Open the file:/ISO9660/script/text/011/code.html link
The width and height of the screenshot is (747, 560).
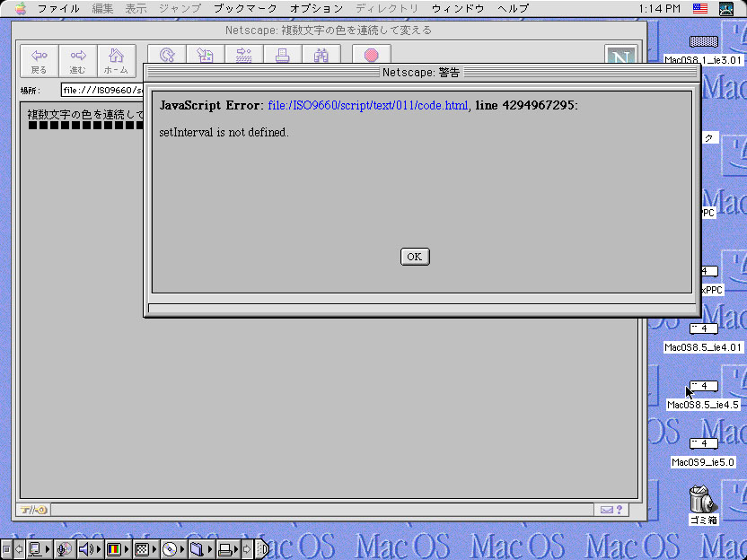tap(368, 105)
